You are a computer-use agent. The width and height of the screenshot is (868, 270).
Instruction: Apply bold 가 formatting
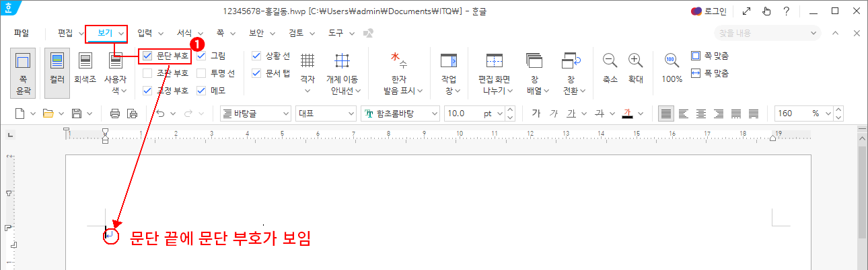pos(536,114)
